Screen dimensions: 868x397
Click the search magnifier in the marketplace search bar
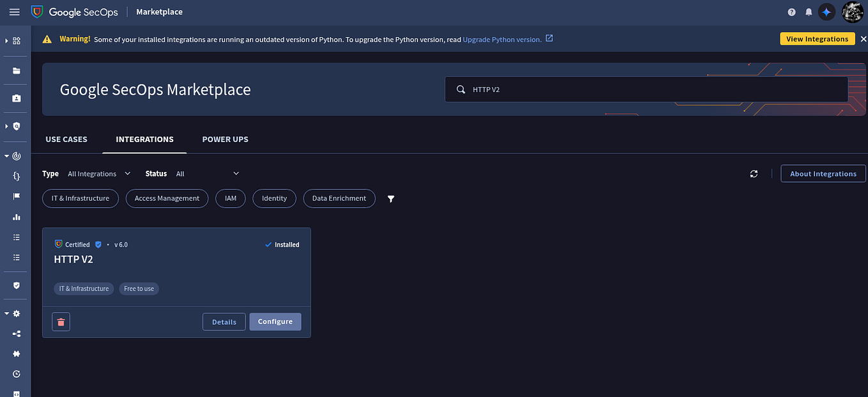460,89
